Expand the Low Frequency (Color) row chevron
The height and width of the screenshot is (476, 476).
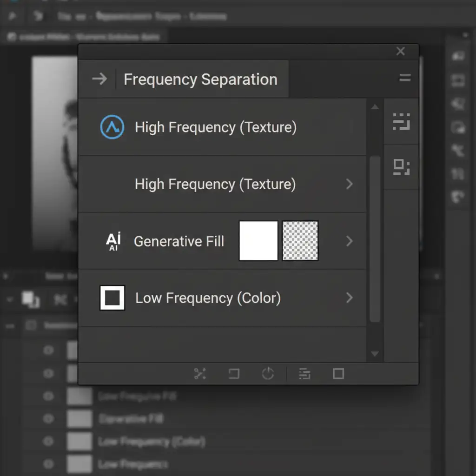[x=350, y=298]
